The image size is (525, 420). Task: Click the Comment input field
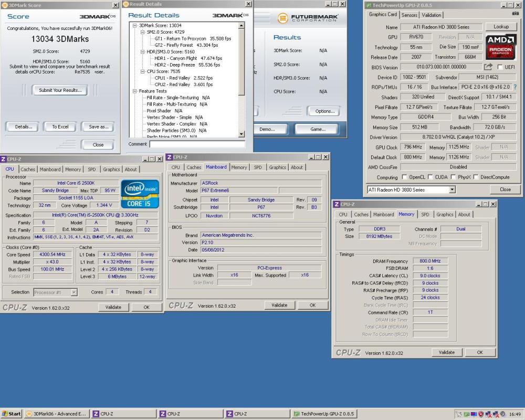tap(197, 144)
